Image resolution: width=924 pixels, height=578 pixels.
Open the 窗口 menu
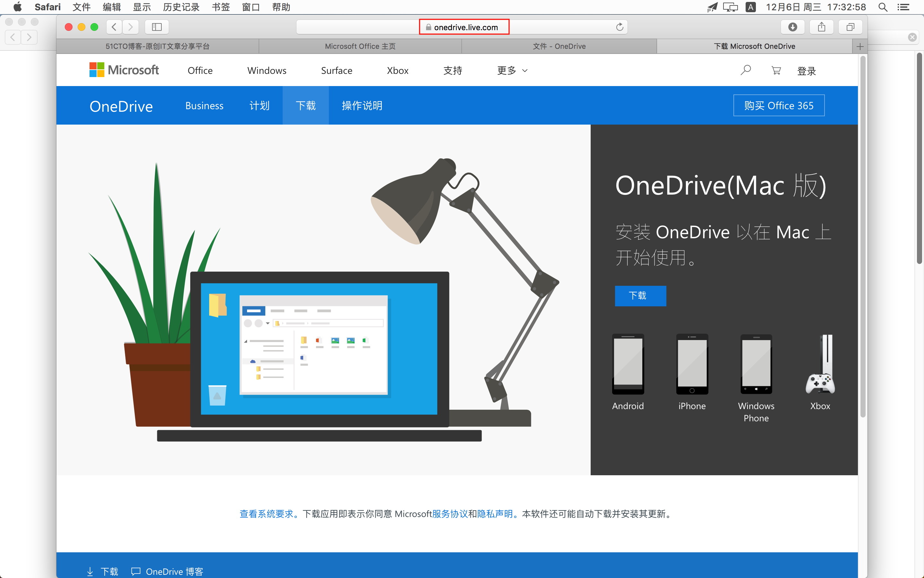[251, 7]
